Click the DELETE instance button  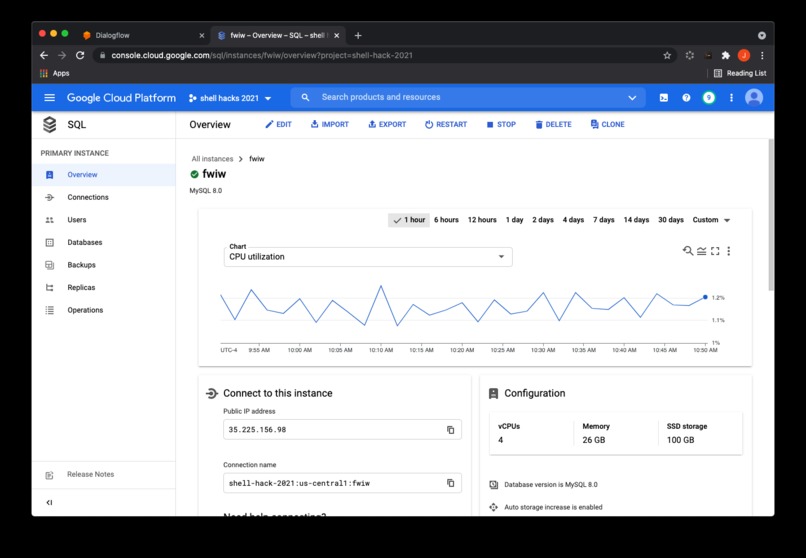click(x=553, y=124)
